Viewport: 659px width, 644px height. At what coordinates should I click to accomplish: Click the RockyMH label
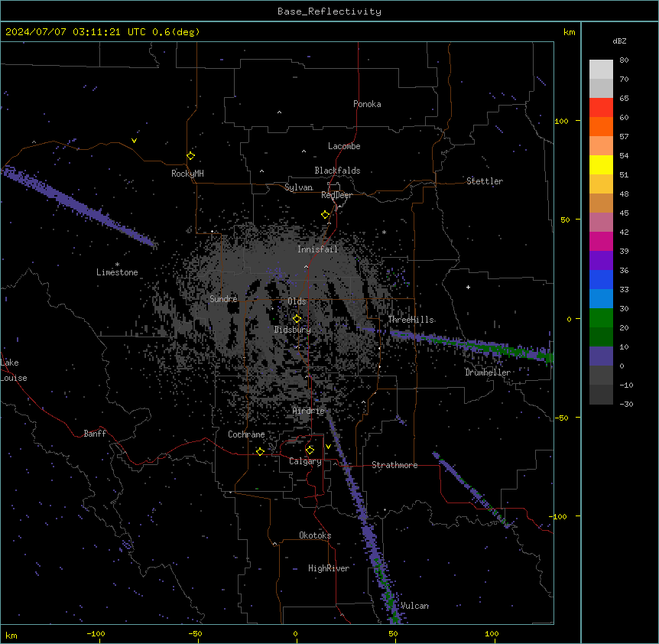pyautogui.click(x=187, y=174)
